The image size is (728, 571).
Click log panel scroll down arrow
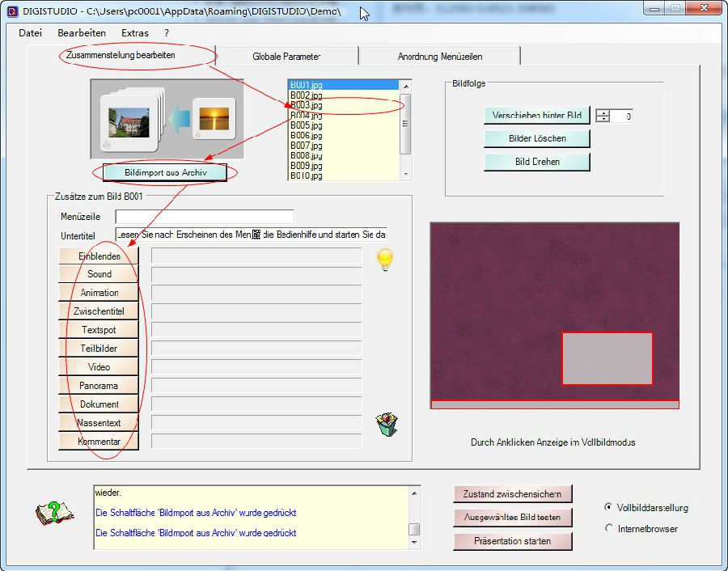point(414,542)
